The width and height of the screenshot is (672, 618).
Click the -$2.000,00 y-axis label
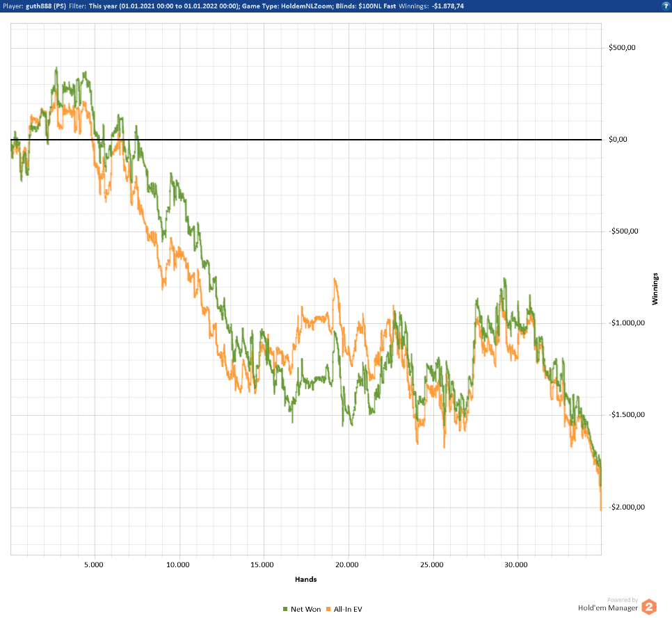[627, 507]
